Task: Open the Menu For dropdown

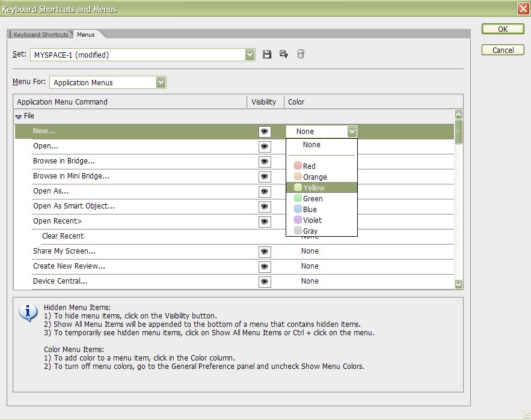Action: pyautogui.click(x=160, y=82)
